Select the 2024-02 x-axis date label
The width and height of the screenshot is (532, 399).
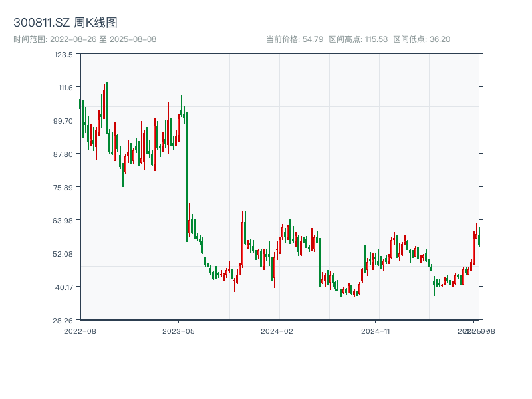coord(277,331)
